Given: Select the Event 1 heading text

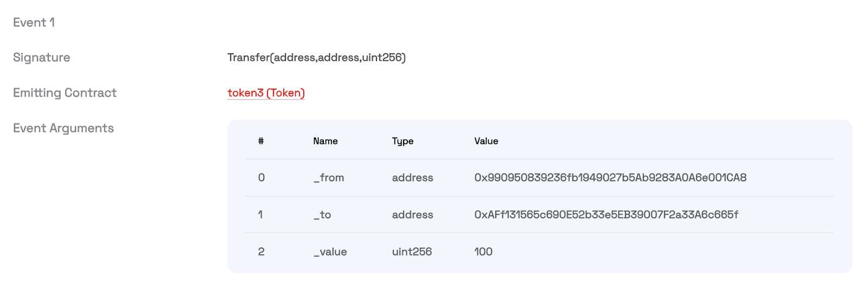Looking at the screenshot, I should pos(34,22).
